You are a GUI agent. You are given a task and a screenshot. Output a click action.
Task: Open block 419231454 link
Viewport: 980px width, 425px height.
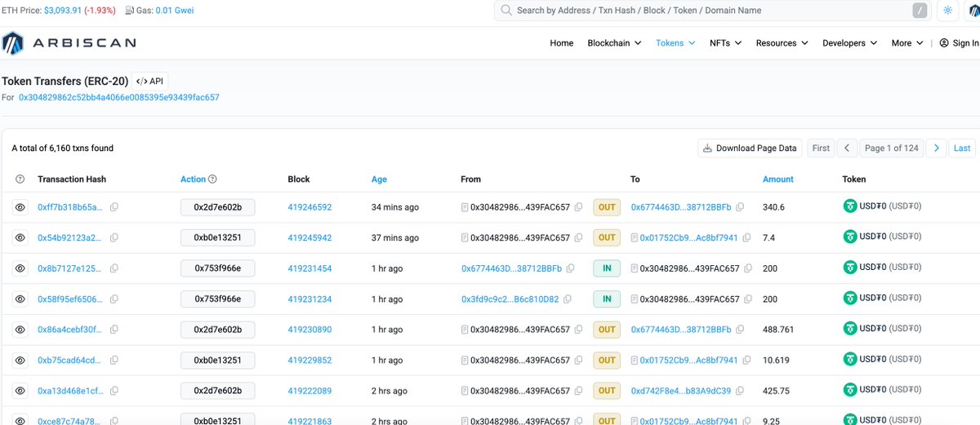[310, 268]
